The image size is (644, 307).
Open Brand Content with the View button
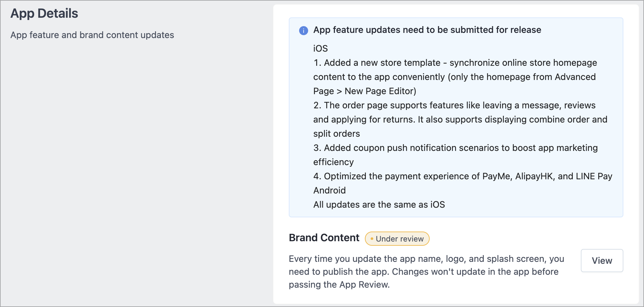[x=602, y=261]
